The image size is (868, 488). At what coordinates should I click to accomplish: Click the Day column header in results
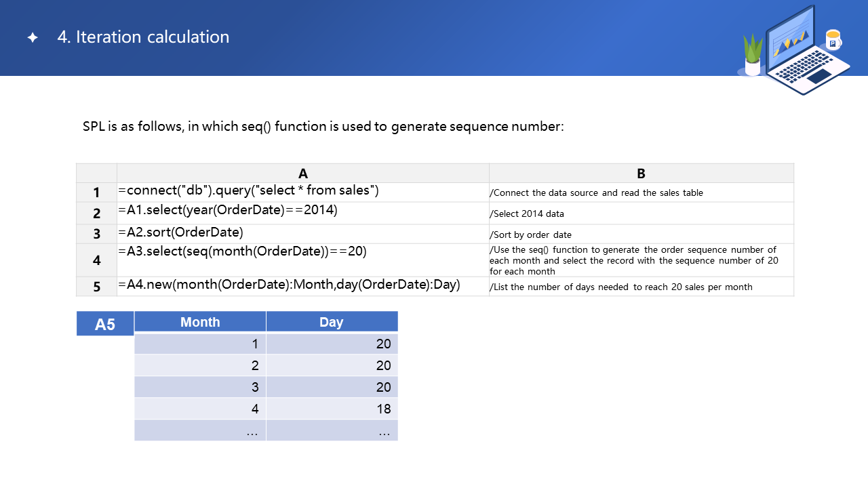point(332,322)
